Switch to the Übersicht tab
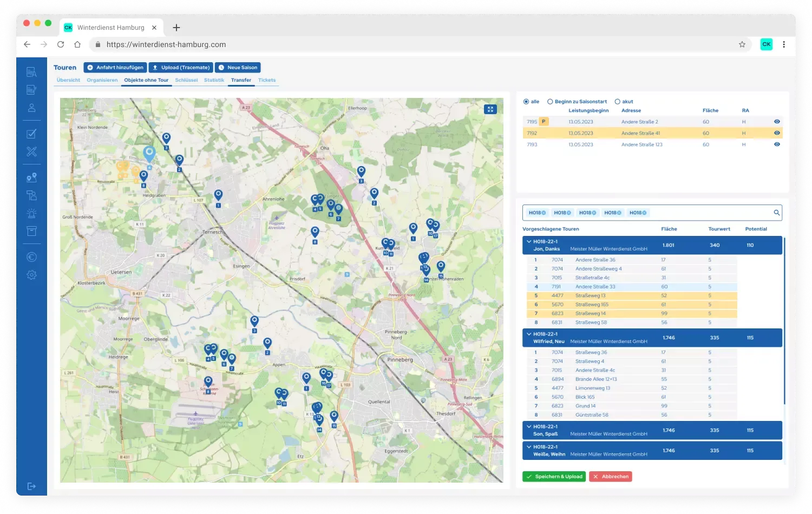The image size is (812, 514). coord(68,80)
